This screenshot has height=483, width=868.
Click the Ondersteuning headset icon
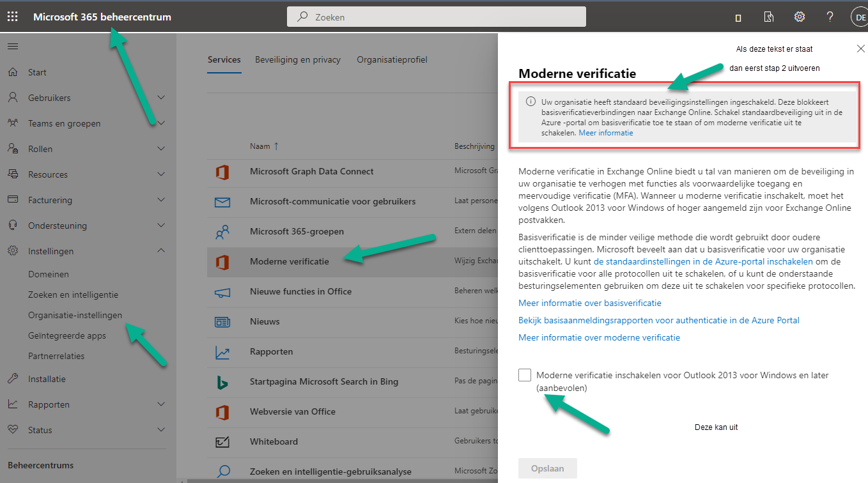pyautogui.click(x=13, y=226)
